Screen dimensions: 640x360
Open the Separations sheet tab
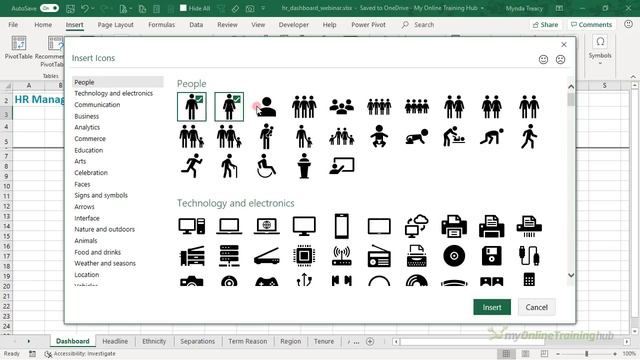[x=198, y=341]
